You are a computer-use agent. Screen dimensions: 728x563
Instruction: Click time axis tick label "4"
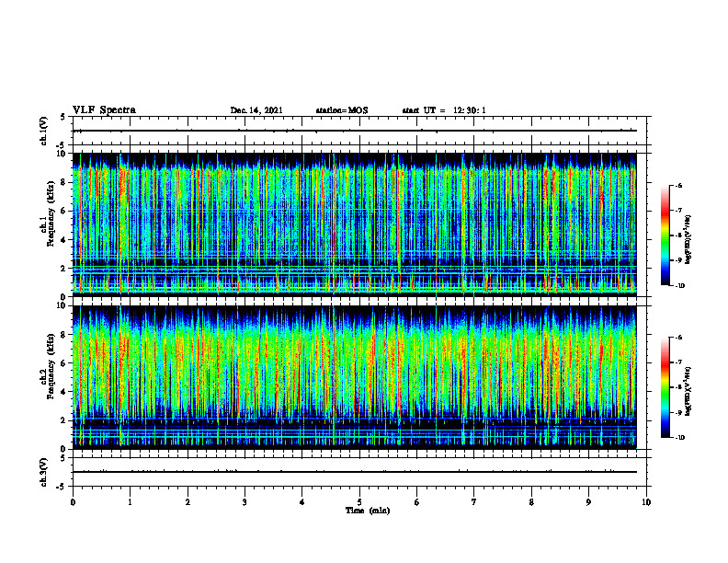tap(302, 502)
